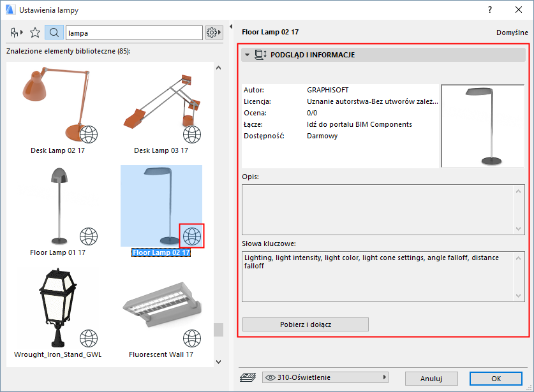Click the Pobierz i dołącz button
This screenshot has width=534, height=392.
(306, 324)
